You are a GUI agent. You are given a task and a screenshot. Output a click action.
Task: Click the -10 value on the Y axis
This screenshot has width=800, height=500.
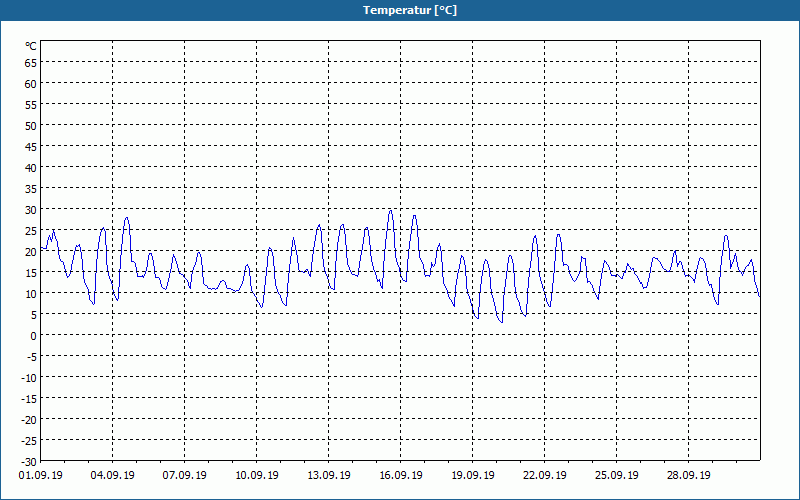click(29, 378)
